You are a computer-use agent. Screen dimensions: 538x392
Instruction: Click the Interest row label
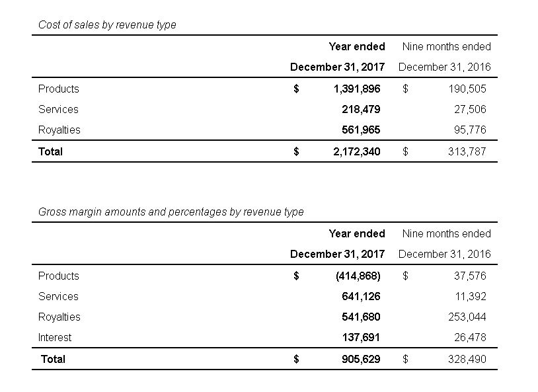point(55,338)
